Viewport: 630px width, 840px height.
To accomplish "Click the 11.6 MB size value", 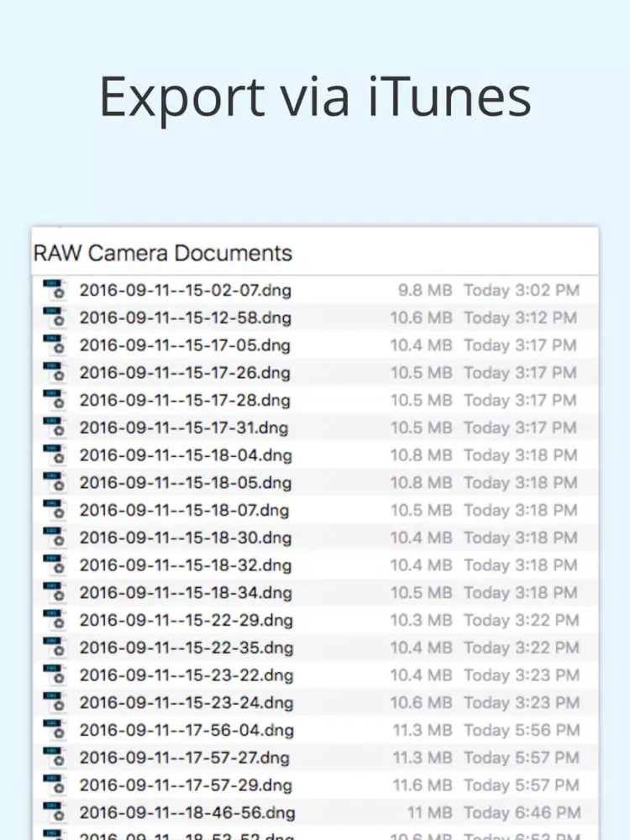I will pyautogui.click(x=423, y=785).
